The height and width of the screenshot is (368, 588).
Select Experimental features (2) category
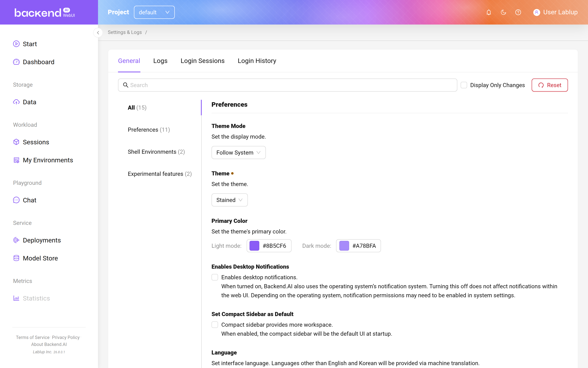[160, 174]
